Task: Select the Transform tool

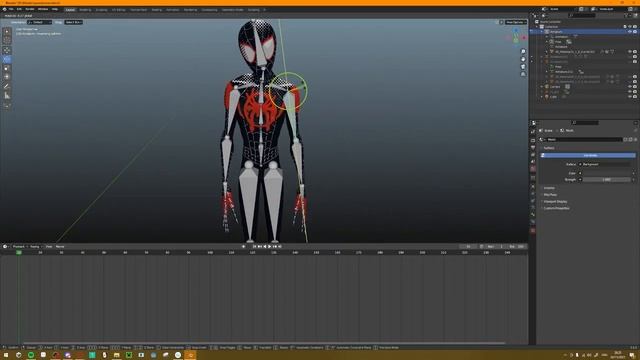Action: 7,77
